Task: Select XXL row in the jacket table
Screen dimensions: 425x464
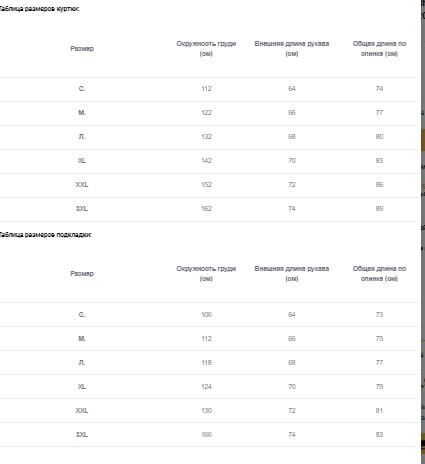Action: [x=208, y=185]
